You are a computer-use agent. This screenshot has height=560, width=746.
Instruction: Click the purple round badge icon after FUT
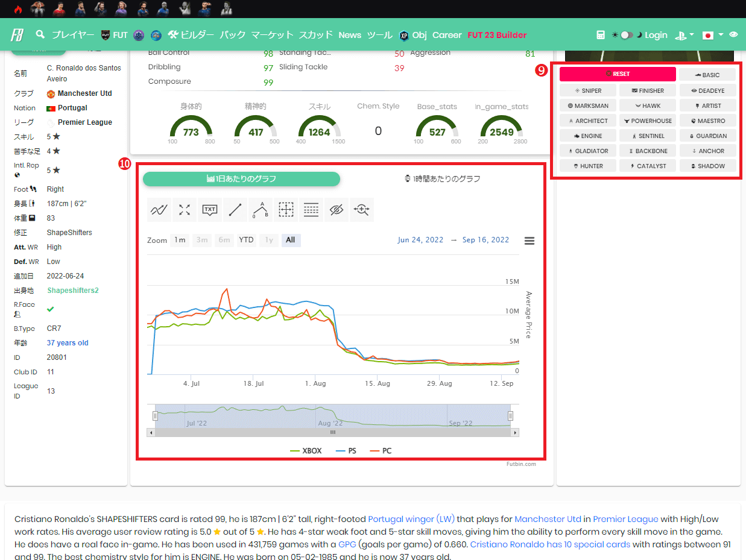click(x=139, y=35)
